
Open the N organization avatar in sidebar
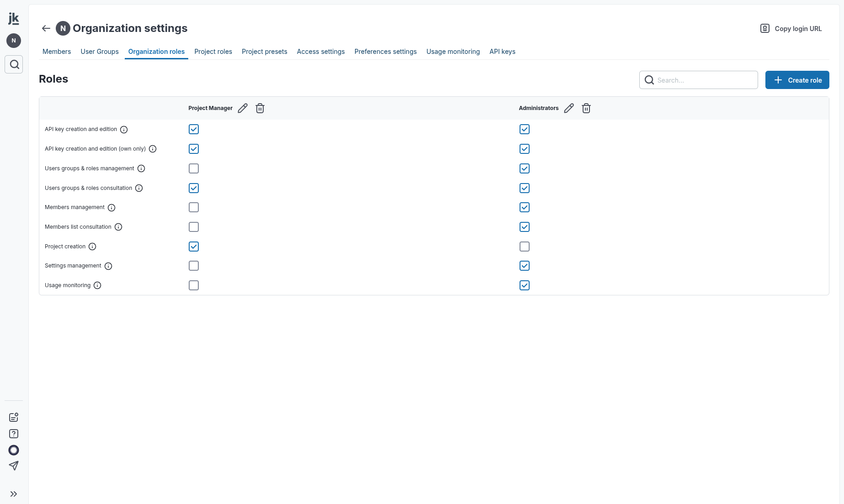tap(14, 41)
